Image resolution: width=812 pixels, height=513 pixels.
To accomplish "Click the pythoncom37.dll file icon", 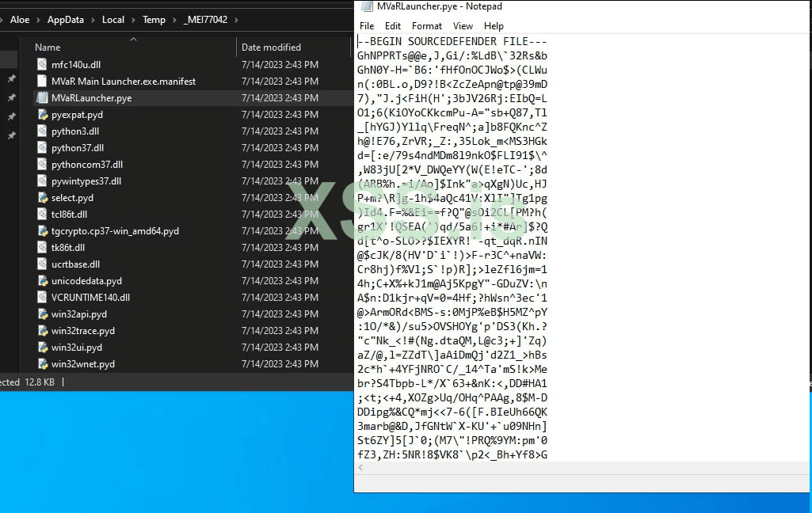I will coord(42,164).
